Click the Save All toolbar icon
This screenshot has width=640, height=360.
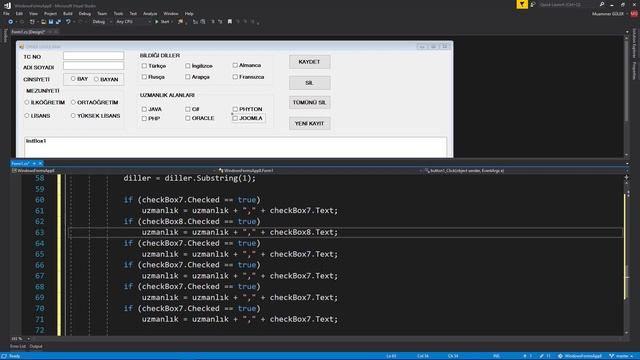point(58,22)
